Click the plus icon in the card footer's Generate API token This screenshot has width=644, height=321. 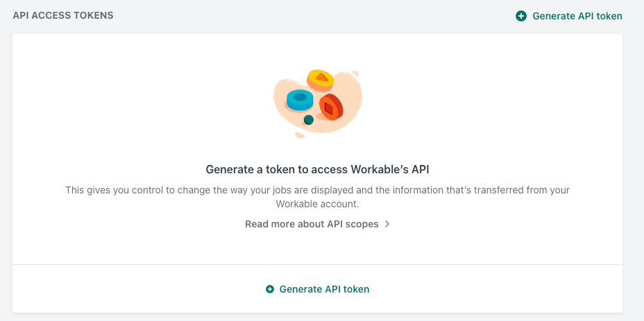click(270, 289)
